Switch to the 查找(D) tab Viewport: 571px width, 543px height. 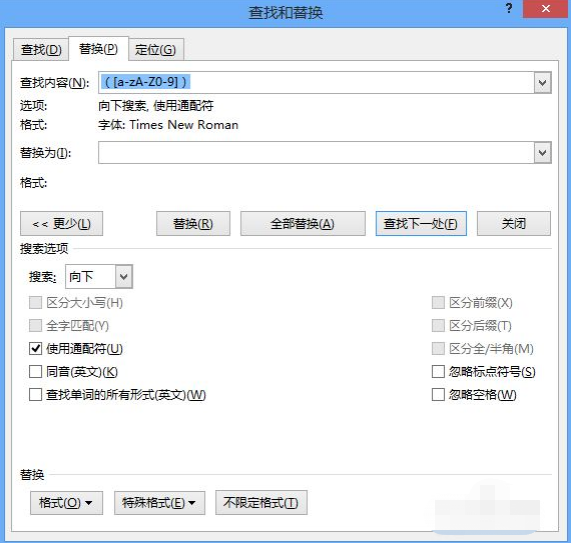pyautogui.click(x=41, y=50)
